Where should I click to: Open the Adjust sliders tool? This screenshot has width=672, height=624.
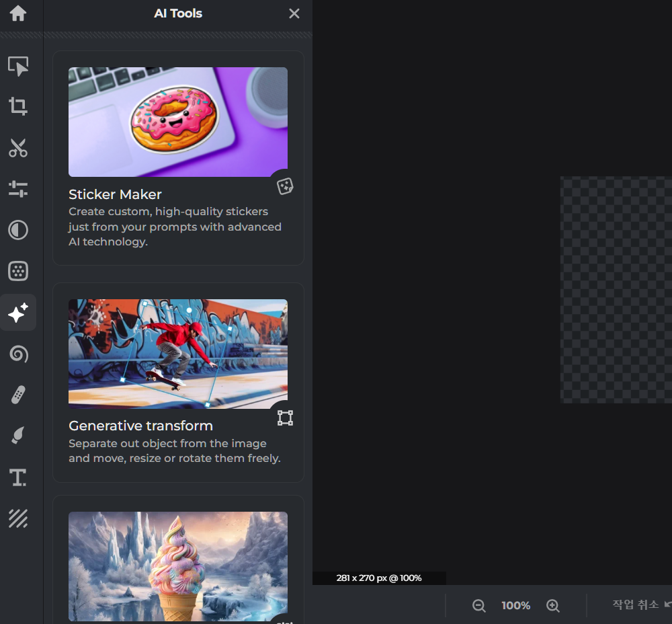(18, 189)
